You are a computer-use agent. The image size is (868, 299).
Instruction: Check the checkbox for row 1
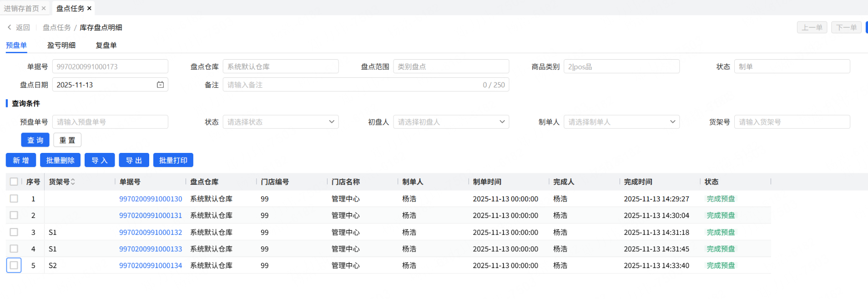14,199
